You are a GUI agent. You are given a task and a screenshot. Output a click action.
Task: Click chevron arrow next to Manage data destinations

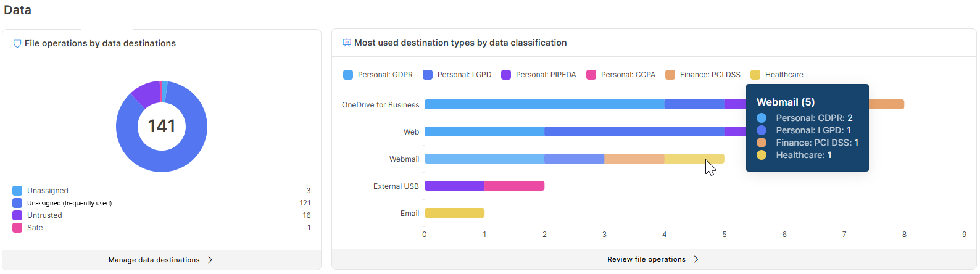pyautogui.click(x=210, y=260)
